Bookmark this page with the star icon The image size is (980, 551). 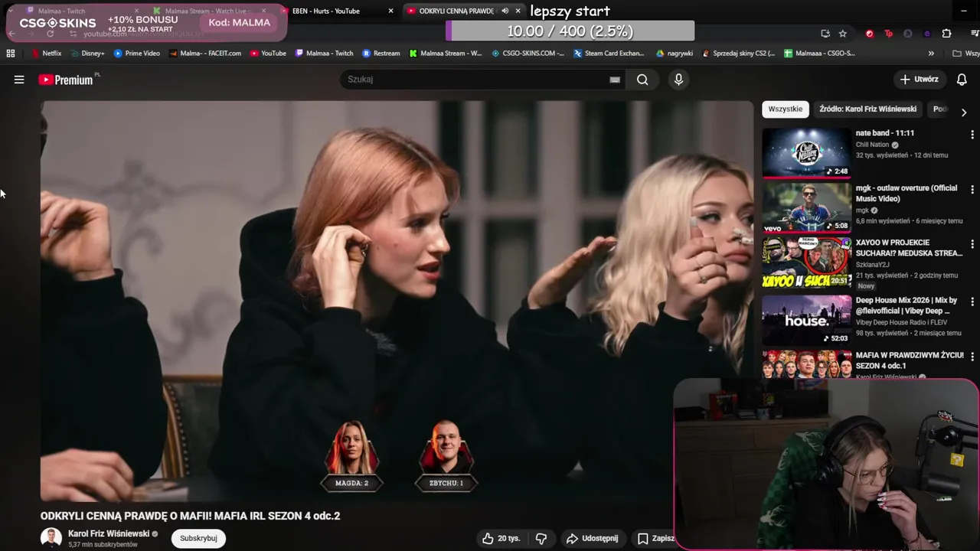(x=843, y=34)
